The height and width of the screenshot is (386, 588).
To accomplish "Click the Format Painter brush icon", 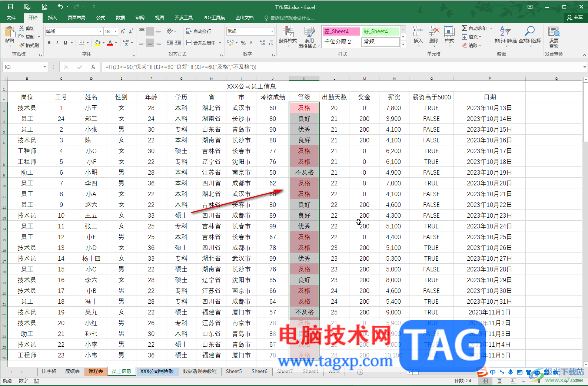I will [x=22, y=45].
